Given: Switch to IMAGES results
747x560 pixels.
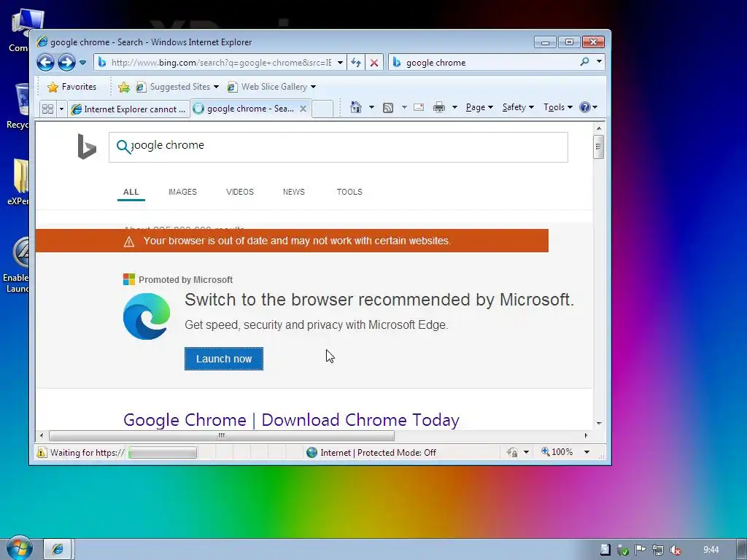Looking at the screenshot, I should pos(182,192).
